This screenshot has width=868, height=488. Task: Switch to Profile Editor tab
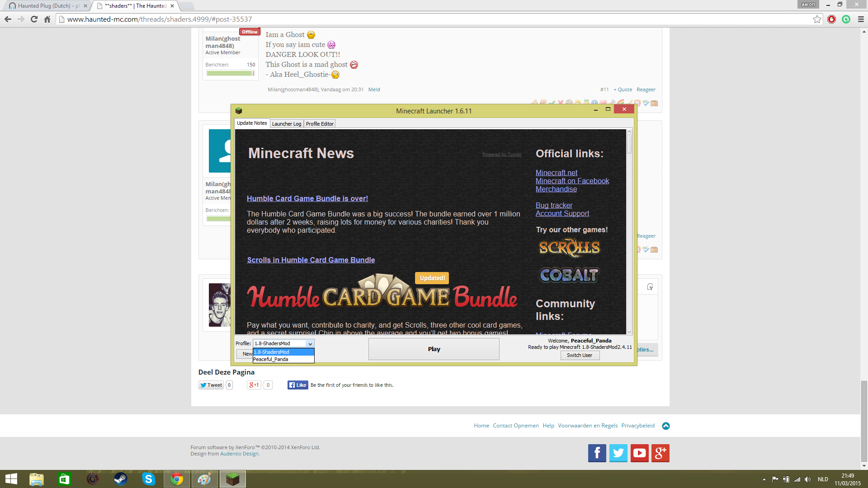tap(320, 124)
